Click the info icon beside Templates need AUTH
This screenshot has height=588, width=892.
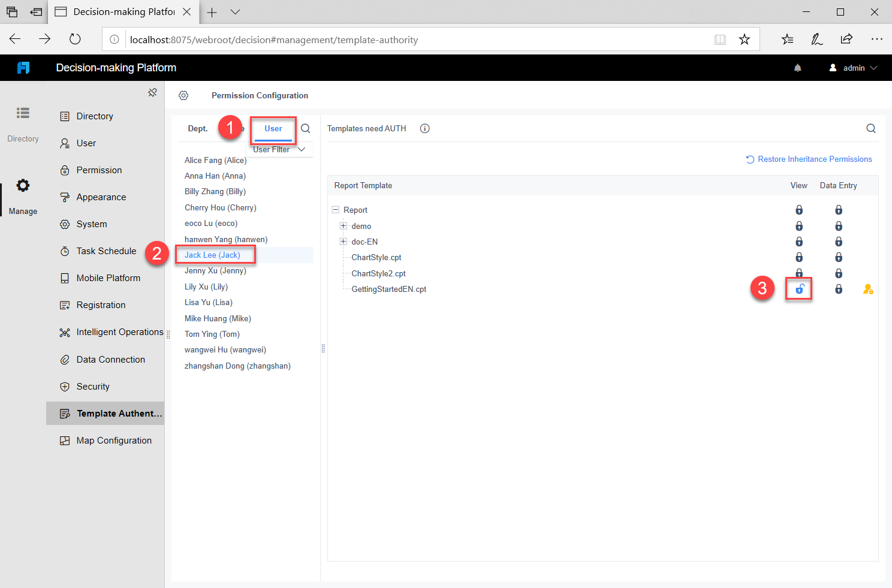[x=424, y=128]
